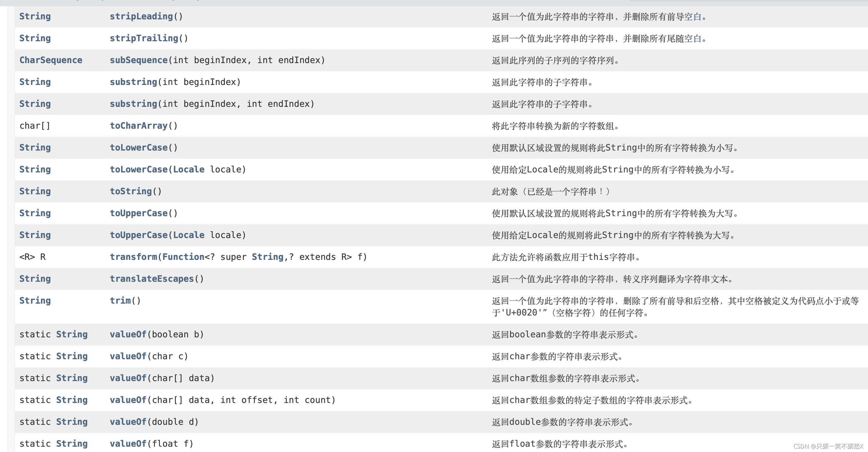
Task: Open substring(int beginIndex) single-parameter method link
Action: click(x=133, y=82)
